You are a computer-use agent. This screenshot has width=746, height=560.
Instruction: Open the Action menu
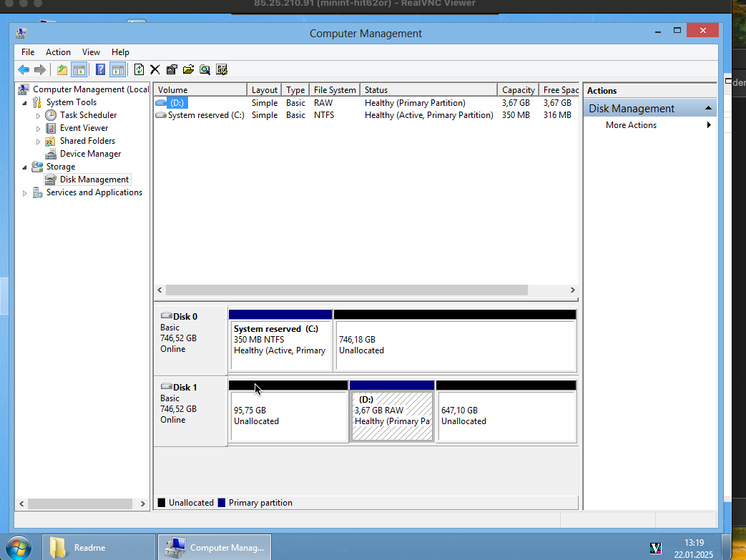pos(58,52)
